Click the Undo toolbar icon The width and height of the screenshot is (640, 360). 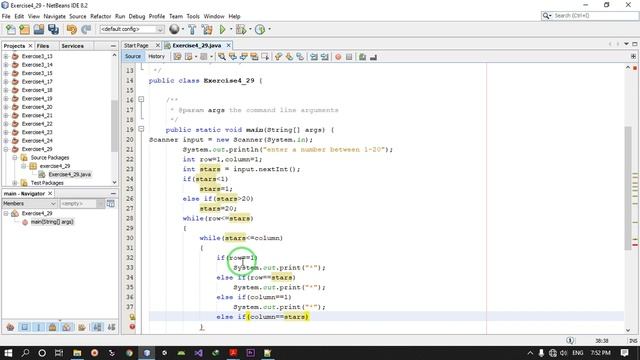pos(72,29)
